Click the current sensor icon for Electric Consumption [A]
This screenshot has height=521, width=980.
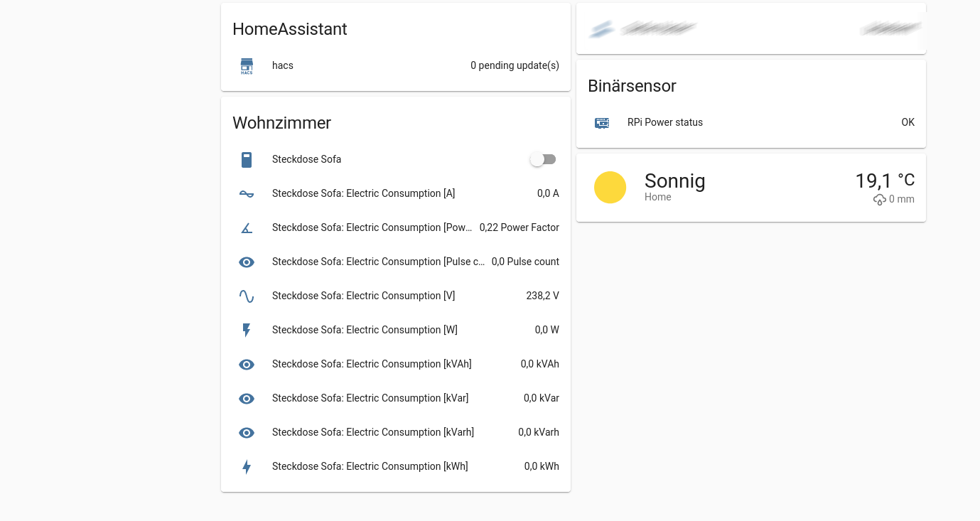tap(247, 193)
